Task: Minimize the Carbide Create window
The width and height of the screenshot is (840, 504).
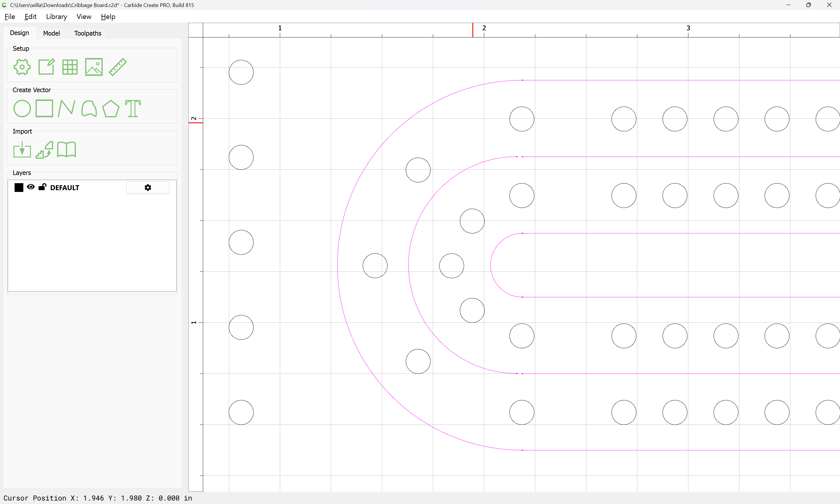Action: [788, 5]
